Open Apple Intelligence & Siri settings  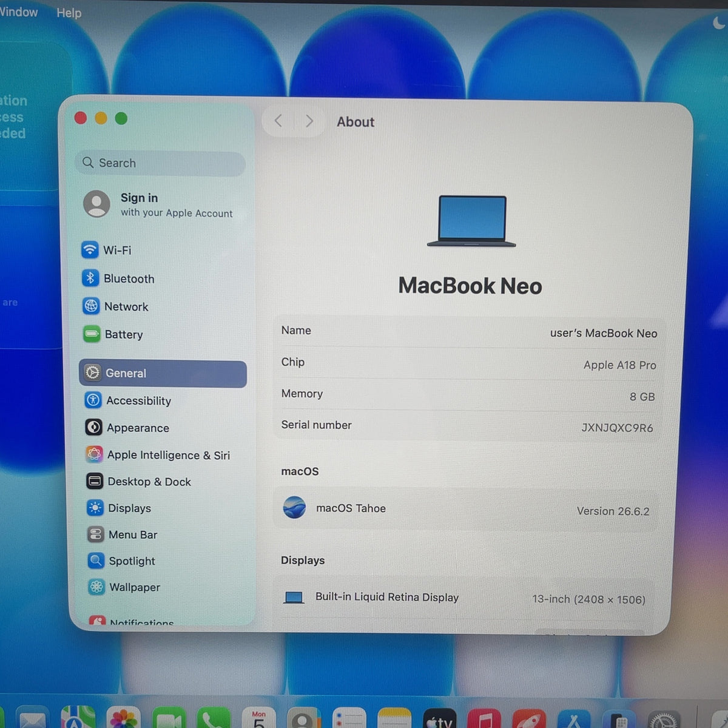[x=158, y=455]
